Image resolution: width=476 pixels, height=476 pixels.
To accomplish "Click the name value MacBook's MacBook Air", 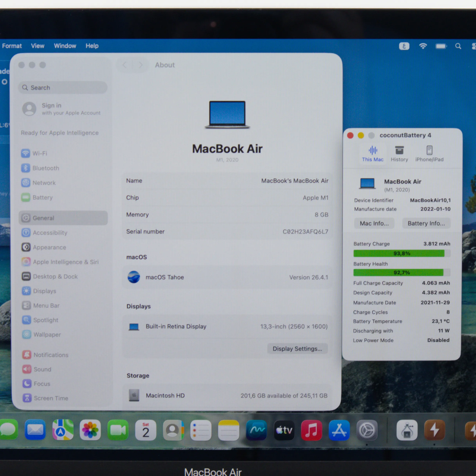I will click(295, 181).
